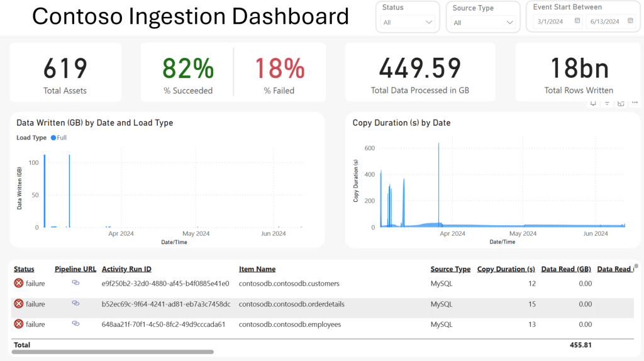Click the Load Type legend label
This screenshot has height=361, width=644.
point(31,138)
